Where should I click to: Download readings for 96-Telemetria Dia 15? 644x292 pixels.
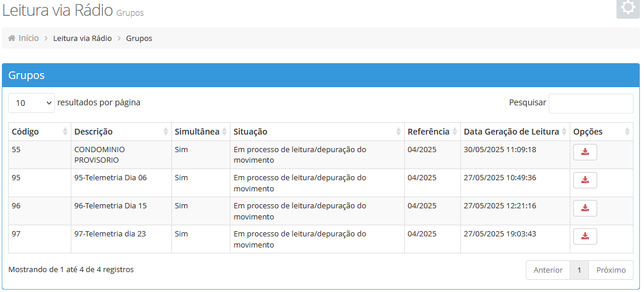pos(585,208)
